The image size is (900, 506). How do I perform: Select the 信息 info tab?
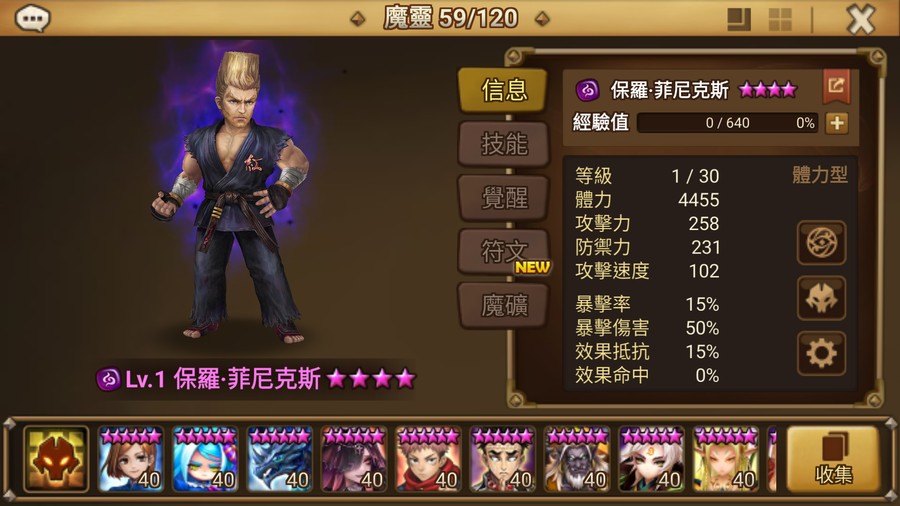503,90
